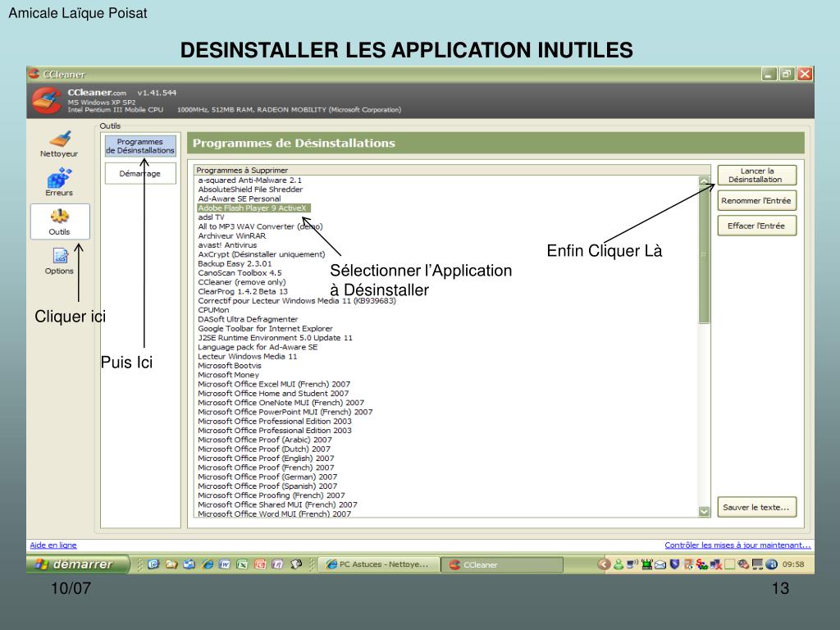840x630 pixels.
Task: Click the program list scroll-down arrow
Action: point(704,512)
